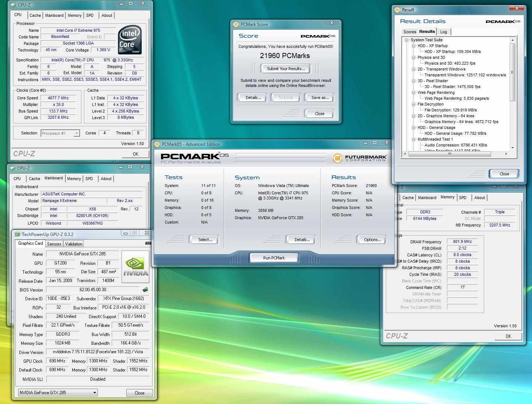Click the Intel Core i7 logo in CPU-Z
This screenshot has height=404, width=532.
130,40
